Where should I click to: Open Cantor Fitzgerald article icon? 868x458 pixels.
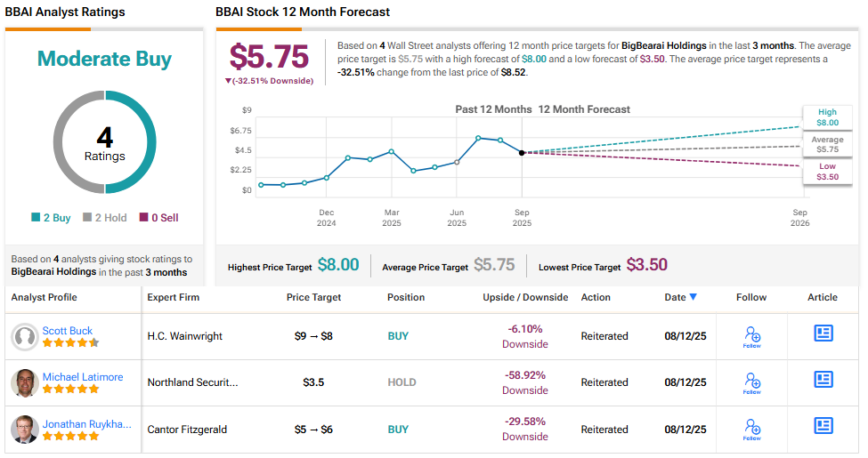[x=823, y=425]
